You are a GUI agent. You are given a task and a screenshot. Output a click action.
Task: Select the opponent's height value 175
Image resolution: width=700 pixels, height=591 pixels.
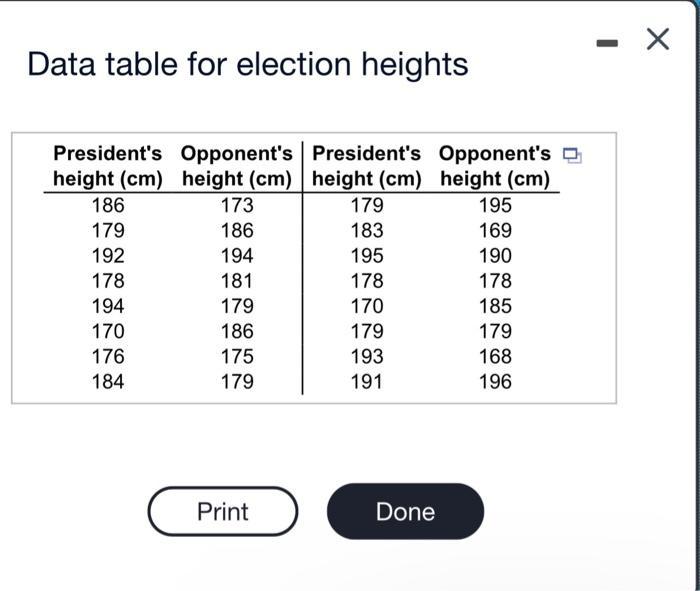click(237, 357)
